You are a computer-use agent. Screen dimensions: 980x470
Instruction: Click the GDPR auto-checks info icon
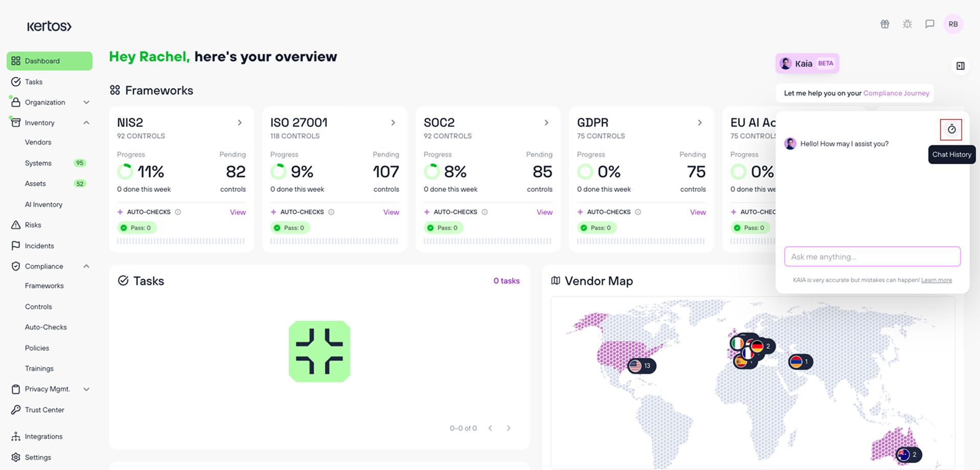point(638,212)
